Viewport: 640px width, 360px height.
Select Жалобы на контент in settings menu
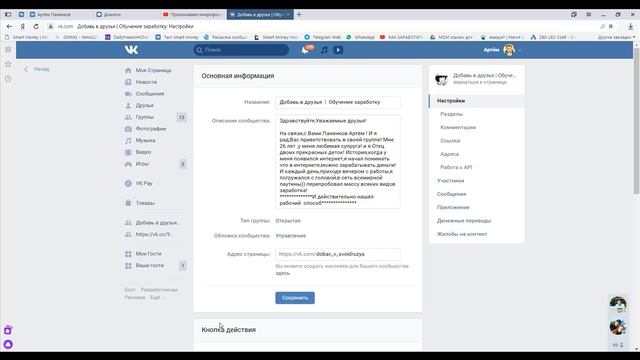pyautogui.click(x=462, y=234)
